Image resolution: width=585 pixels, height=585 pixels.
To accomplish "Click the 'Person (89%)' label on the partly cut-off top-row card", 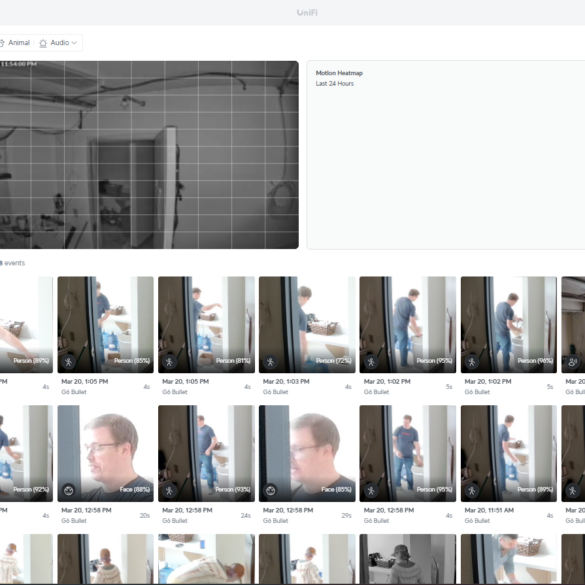I will coord(31,361).
